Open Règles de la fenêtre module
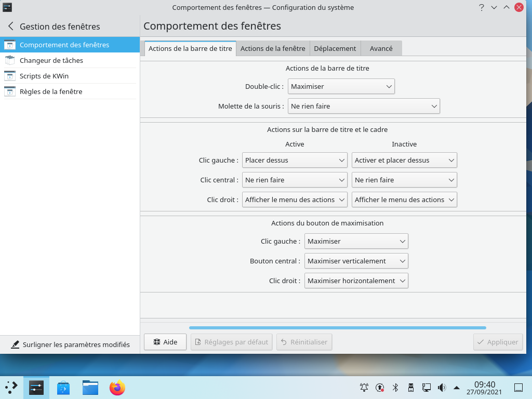 pyautogui.click(x=70, y=91)
